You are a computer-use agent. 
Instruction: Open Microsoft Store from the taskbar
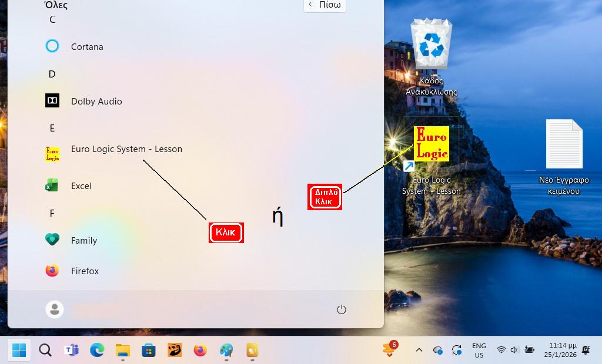[x=148, y=350]
